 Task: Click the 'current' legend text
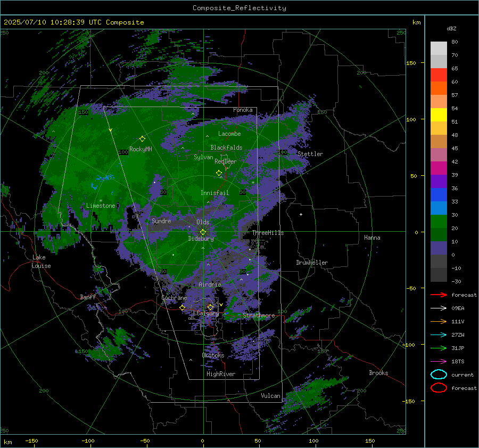click(x=463, y=374)
